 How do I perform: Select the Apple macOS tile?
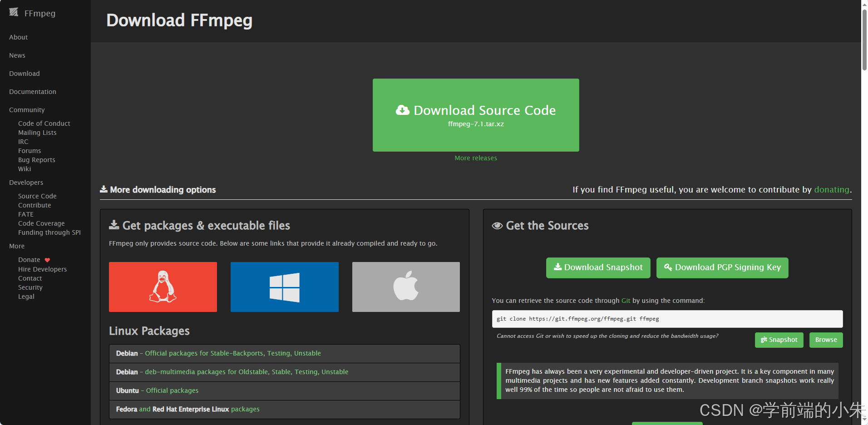pyautogui.click(x=406, y=287)
